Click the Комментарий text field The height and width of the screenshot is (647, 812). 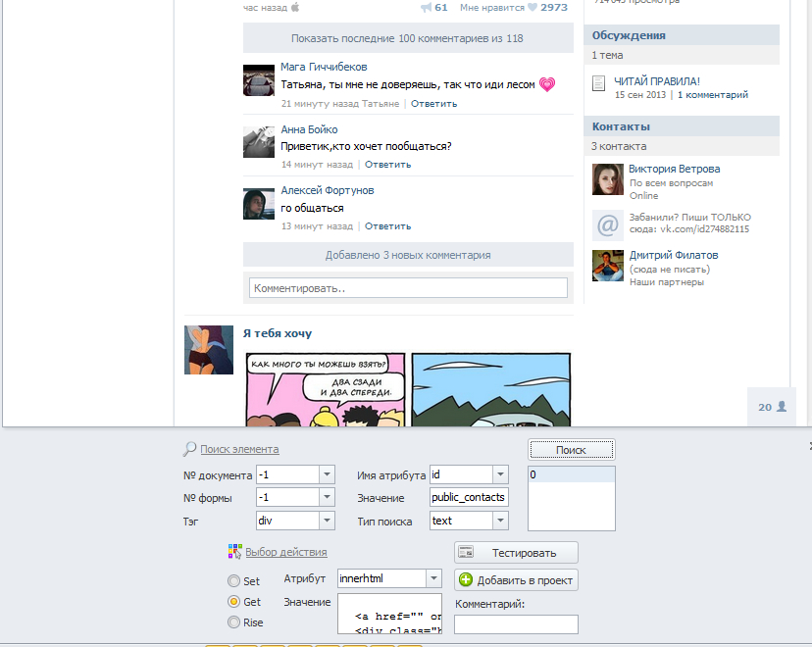[x=516, y=623]
